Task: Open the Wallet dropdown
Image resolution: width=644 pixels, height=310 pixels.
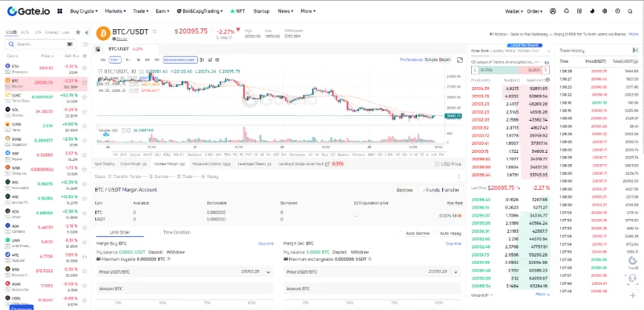Action: [x=514, y=11]
